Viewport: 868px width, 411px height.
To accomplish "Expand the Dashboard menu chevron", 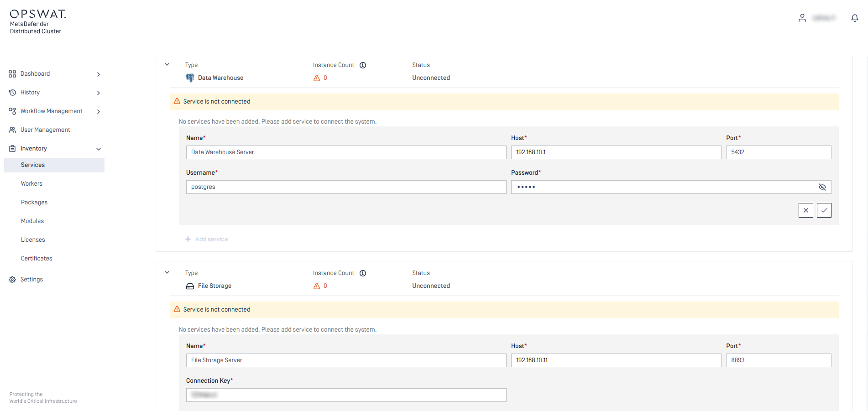I will pyautogui.click(x=99, y=74).
